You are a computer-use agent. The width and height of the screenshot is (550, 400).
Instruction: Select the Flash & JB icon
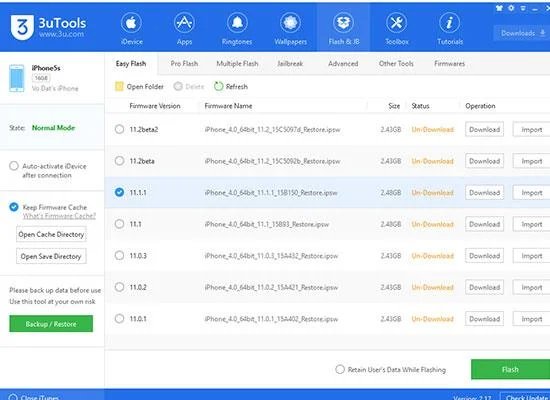tap(343, 23)
